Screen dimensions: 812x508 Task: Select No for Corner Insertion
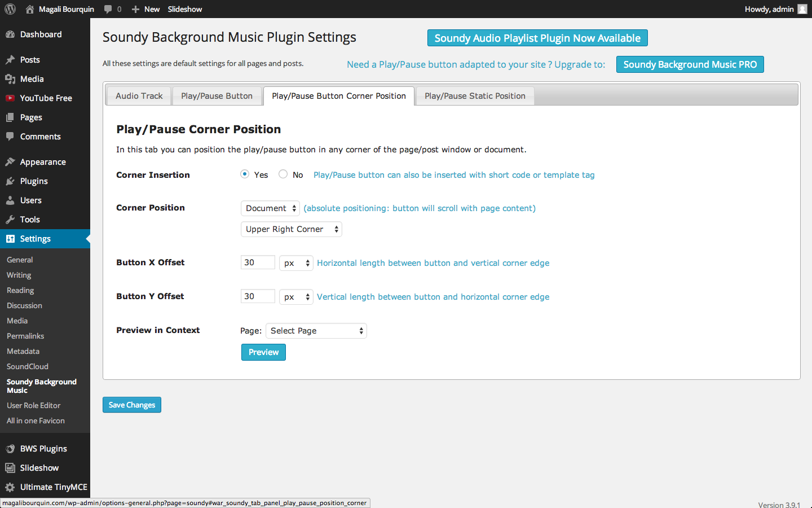click(283, 174)
